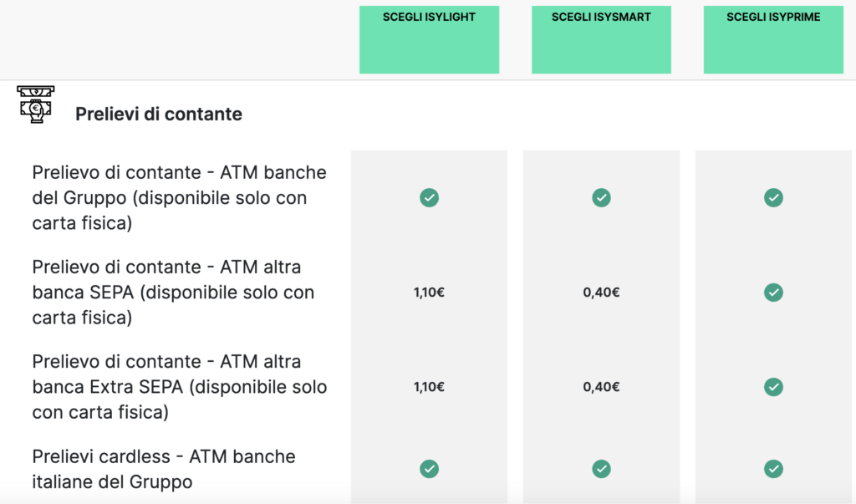Click the ISYPRIME checkmark for ATM banche del Gruppo
856x504 pixels.
click(773, 198)
